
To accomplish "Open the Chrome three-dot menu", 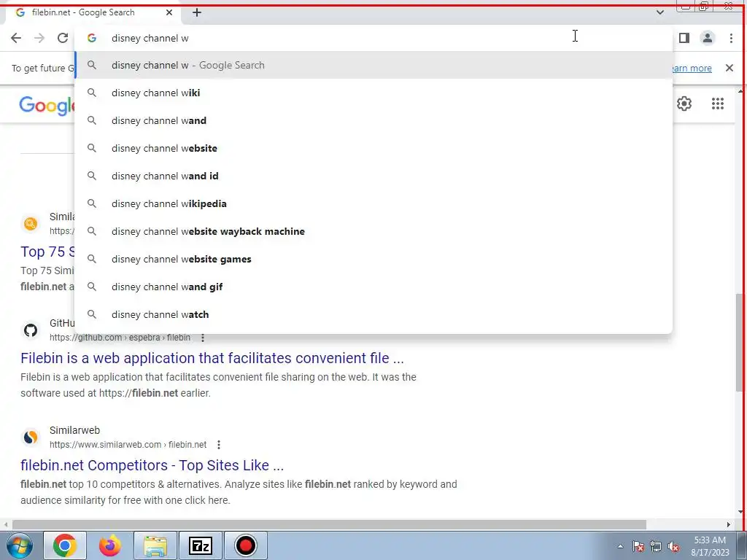I will point(731,38).
